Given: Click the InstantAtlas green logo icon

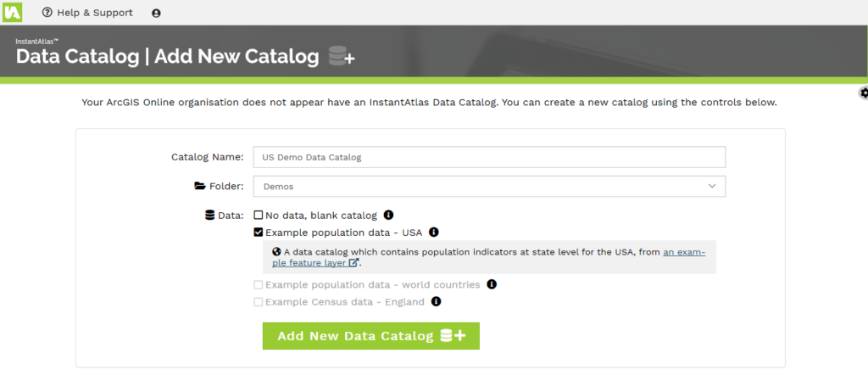Looking at the screenshot, I should [x=12, y=12].
